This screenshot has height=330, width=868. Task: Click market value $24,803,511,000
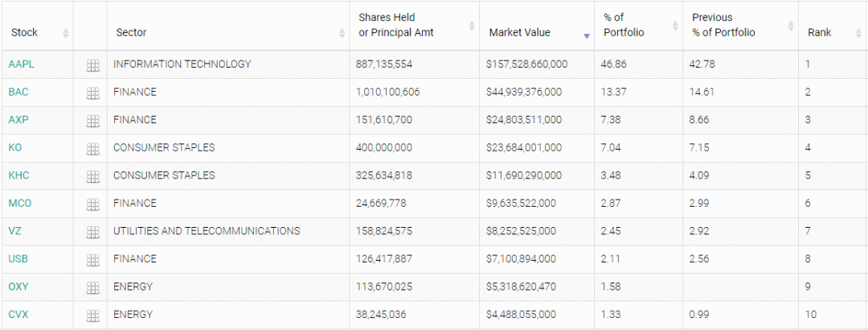[x=524, y=120]
